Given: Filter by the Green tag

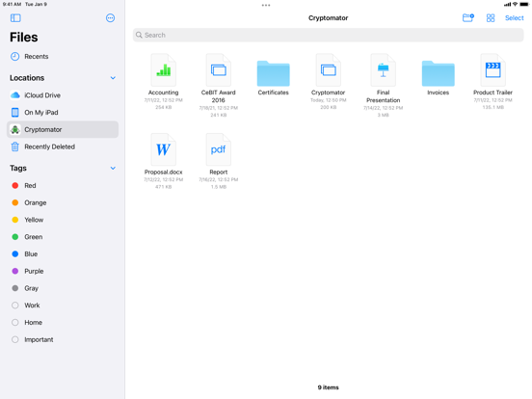Looking at the screenshot, I should [63, 237].
